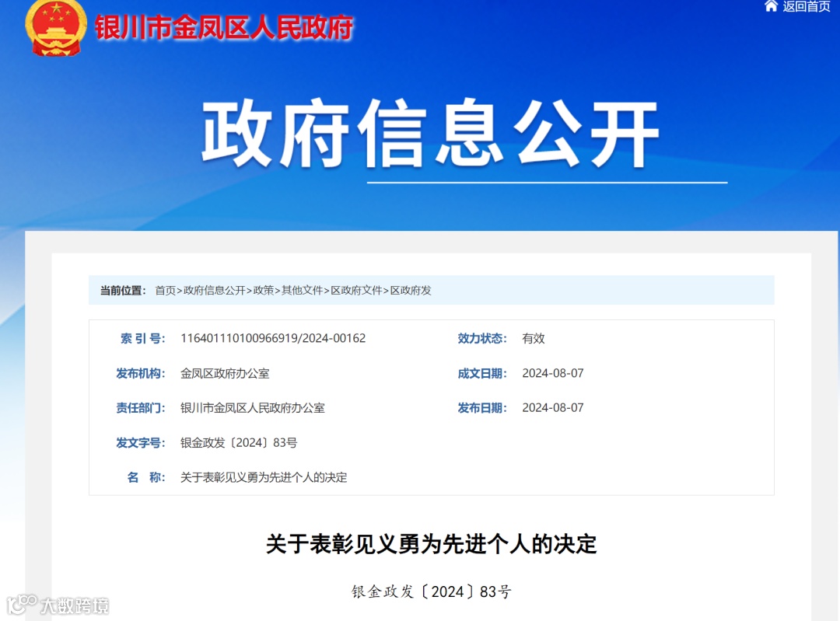840x621 pixels.
Task: Click the 当前位置 label
Action: (x=123, y=290)
